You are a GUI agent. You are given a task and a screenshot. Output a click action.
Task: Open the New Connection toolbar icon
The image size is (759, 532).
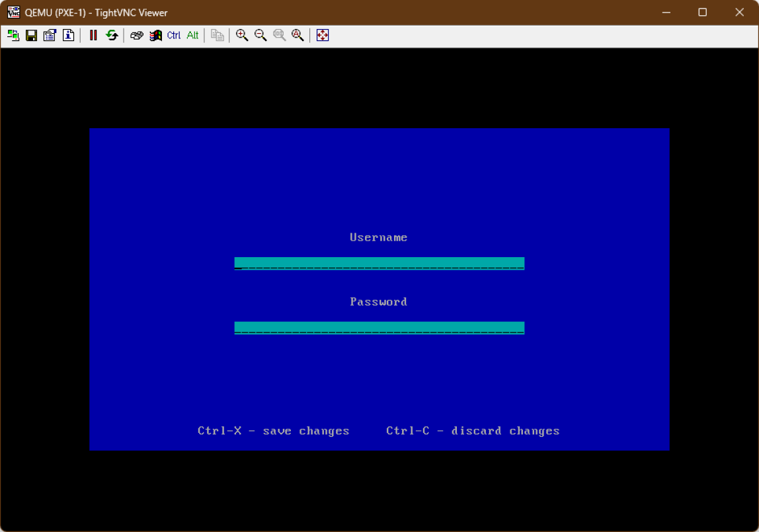point(13,35)
